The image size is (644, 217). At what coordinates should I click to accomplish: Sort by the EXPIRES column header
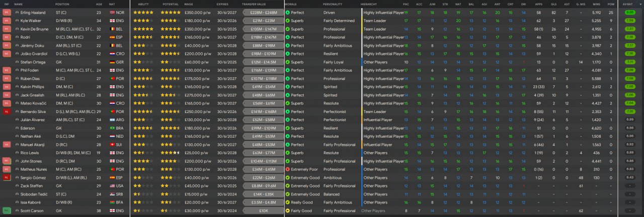tap(222, 4)
